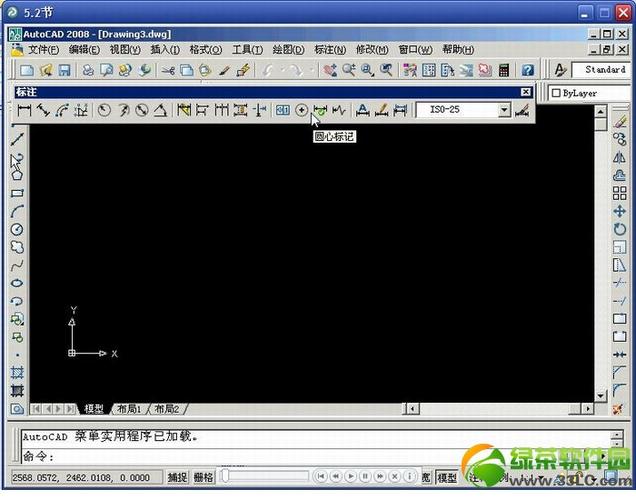The image size is (636, 500).
Task: Select the Linear dimension tool
Action: [x=24, y=110]
